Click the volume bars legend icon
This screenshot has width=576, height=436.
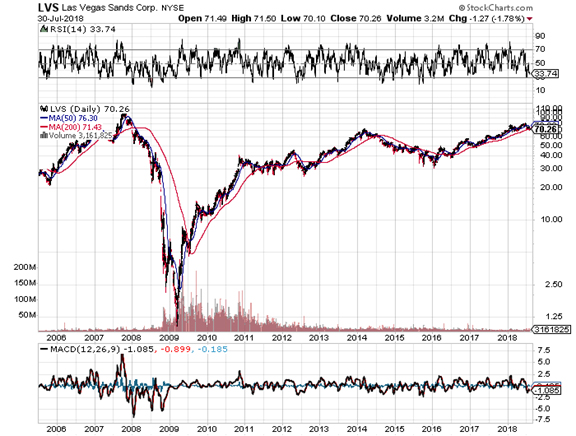44,135
